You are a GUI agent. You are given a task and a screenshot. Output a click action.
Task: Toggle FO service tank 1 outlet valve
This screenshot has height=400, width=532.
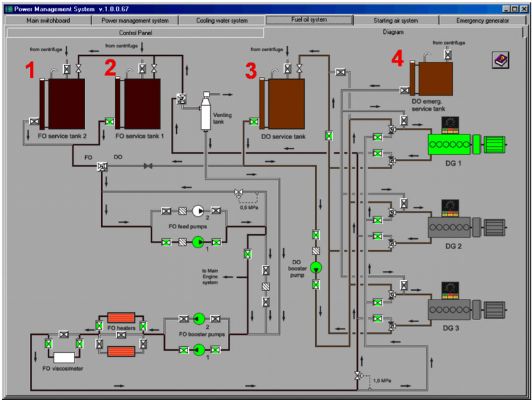point(110,121)
